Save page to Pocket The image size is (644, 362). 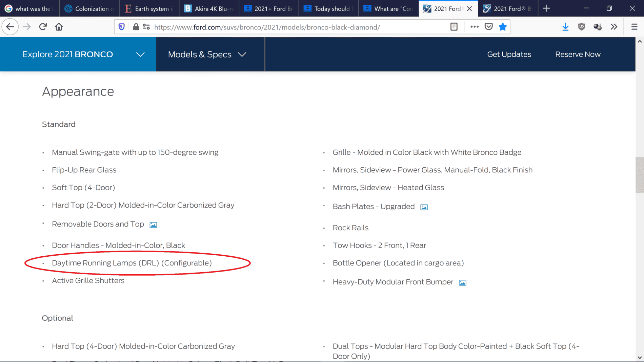[488, 27]
